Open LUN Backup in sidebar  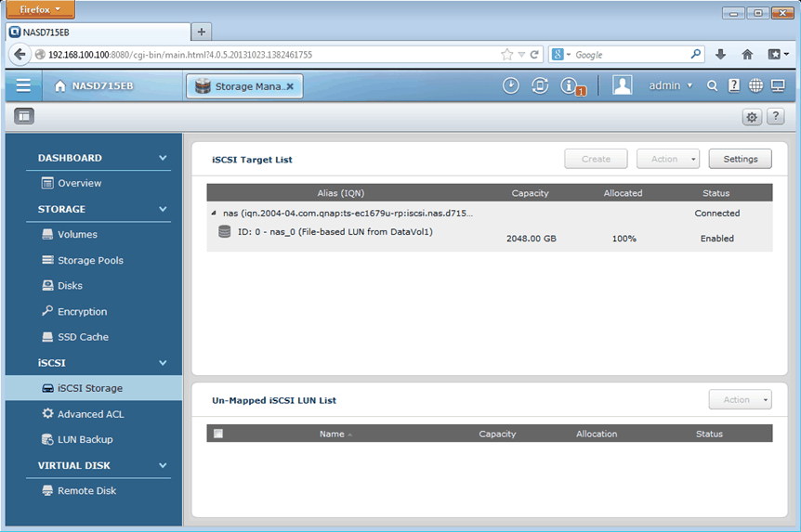point(85,439)
